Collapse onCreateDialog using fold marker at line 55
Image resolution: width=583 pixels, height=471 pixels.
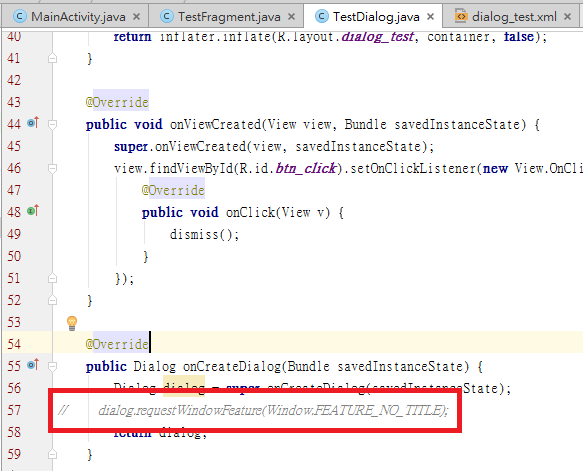pyautogui.click(x=52, y=367)
